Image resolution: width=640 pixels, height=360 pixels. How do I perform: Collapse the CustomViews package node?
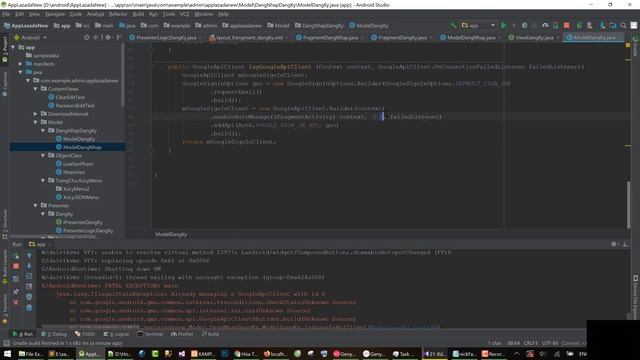point(36,89)
